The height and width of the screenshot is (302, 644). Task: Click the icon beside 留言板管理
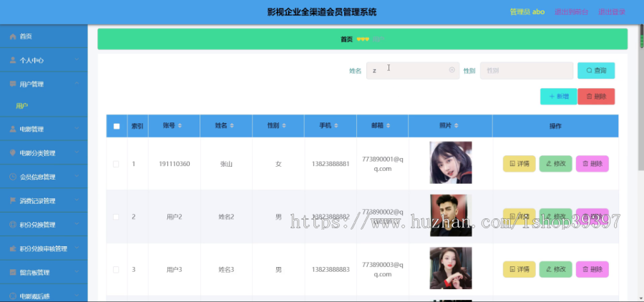pos(13,273)
